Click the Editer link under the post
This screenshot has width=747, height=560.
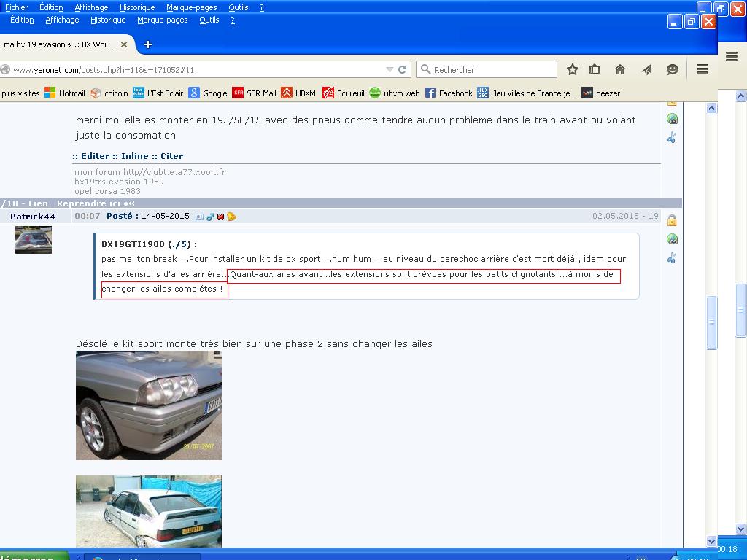(95, 156)
